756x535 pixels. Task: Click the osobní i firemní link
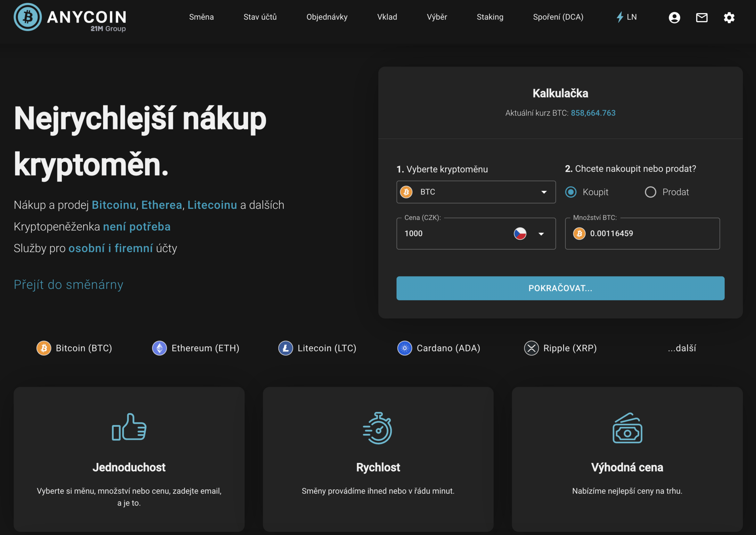tap(111, 248)
